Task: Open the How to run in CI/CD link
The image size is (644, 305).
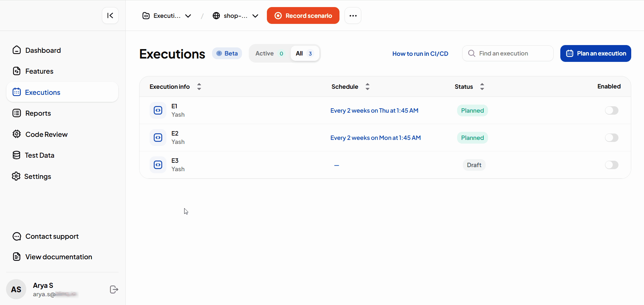Action: [x=420, y=54]
